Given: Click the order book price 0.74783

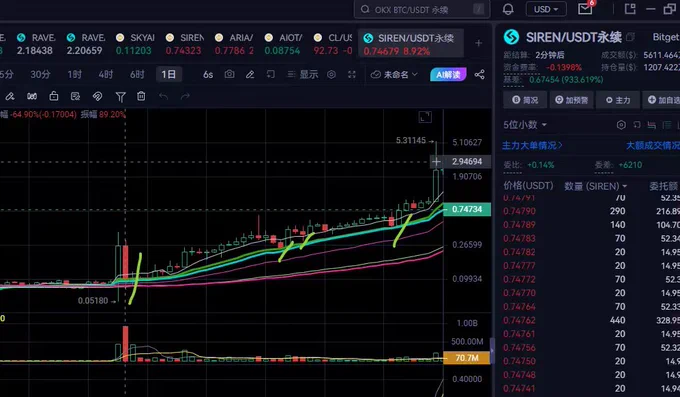Looking at the screenshot, I should tap(520, 238).
